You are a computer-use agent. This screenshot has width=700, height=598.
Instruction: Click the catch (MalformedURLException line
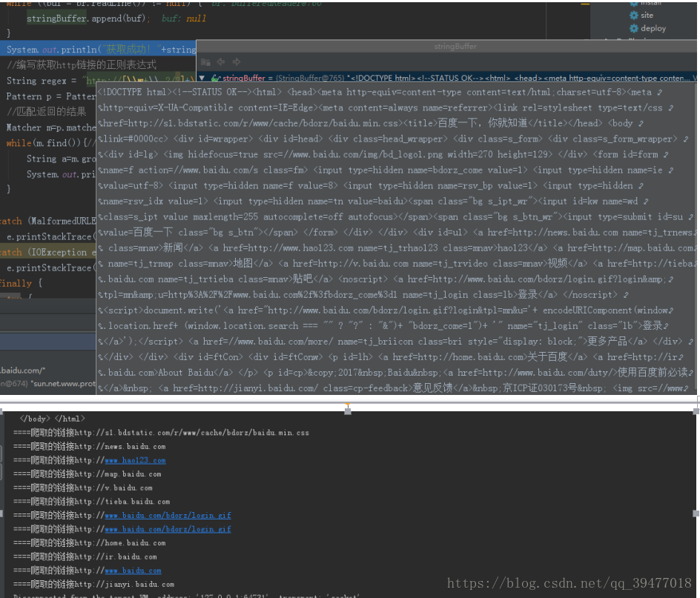pos(47,221)
